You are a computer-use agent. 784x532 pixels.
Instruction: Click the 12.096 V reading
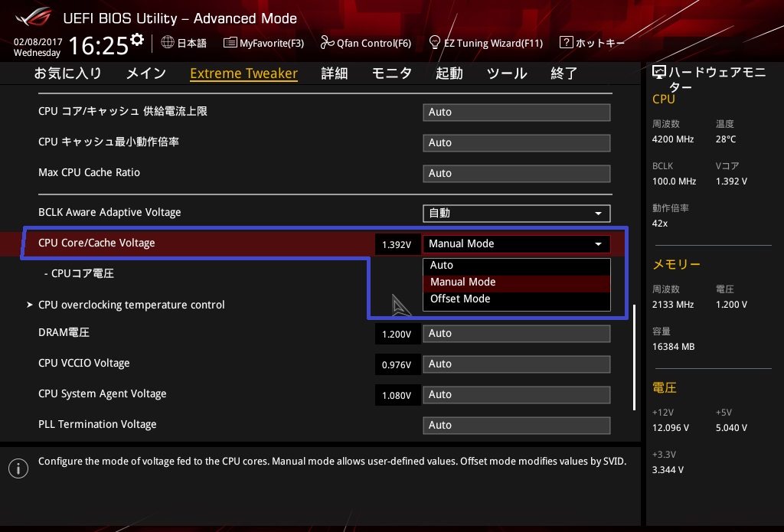pyautogui.click(x=671, y=428)
